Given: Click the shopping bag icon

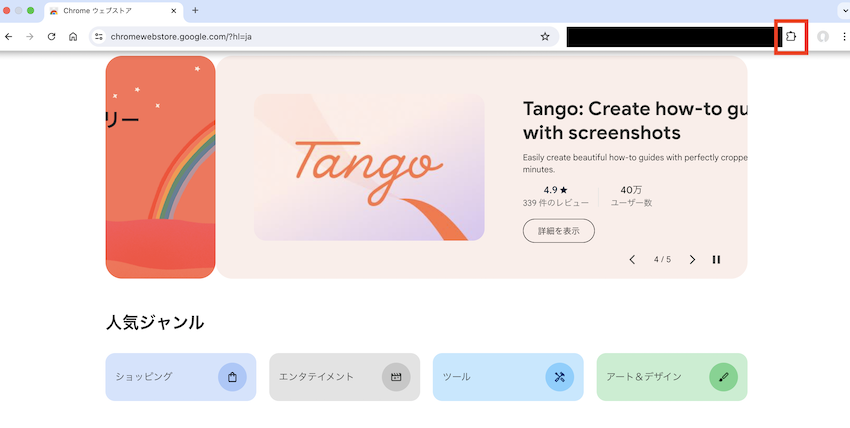Looking at the screenshot, I should (x=233, y=377).
